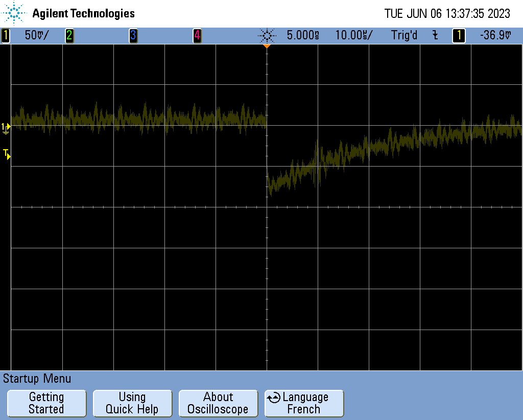Click the dotted starburst delay icon
Image resolution: width=523 pixels, height=420 pixels.
266,36
